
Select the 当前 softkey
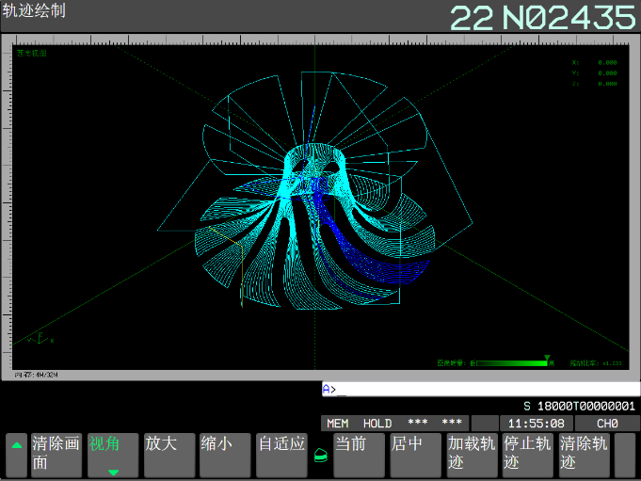358,455
